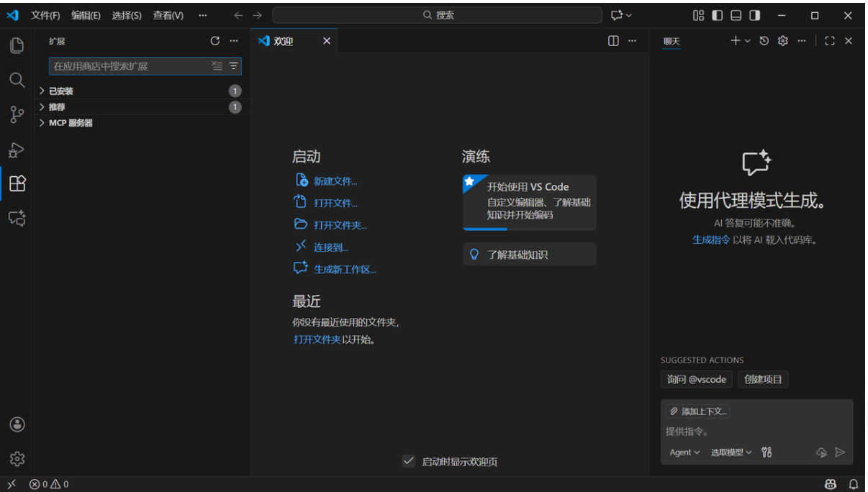Click 打开文件夹... under 启动
The height and width of the screenshot is (492, 868).
tap(340, 225)
